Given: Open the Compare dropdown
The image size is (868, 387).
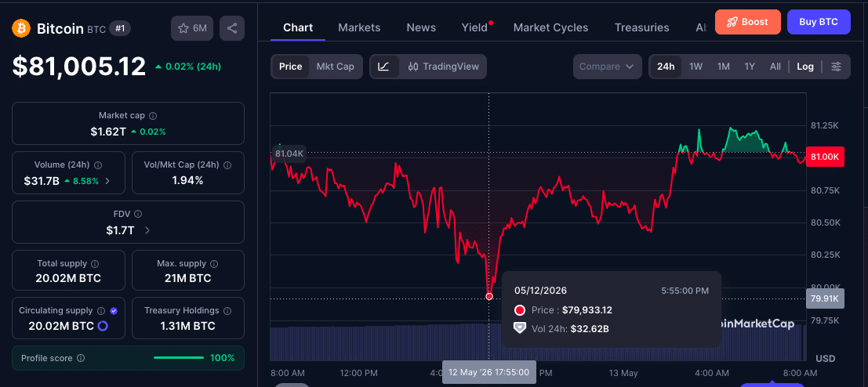Looking at the screenshot, I should pos(607,67).
